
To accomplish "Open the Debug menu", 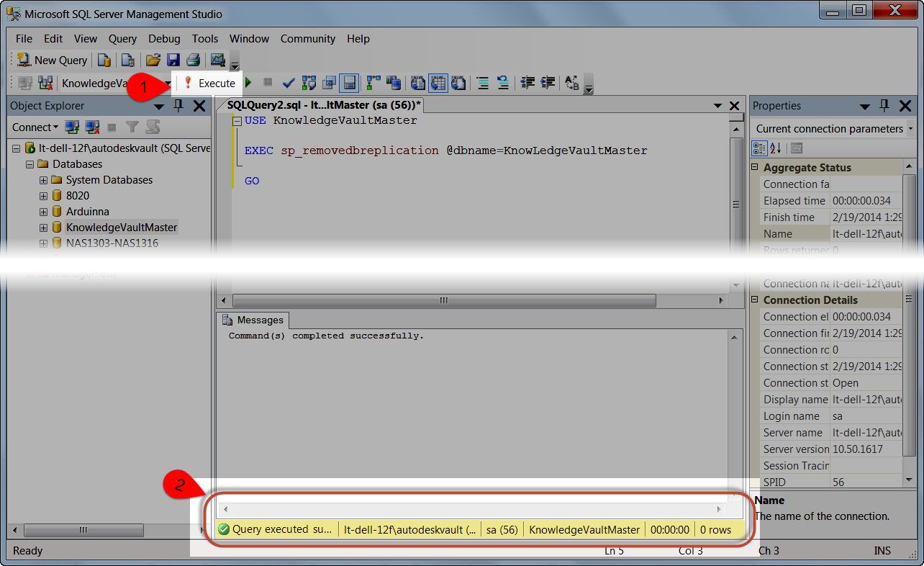I will 165,39.
